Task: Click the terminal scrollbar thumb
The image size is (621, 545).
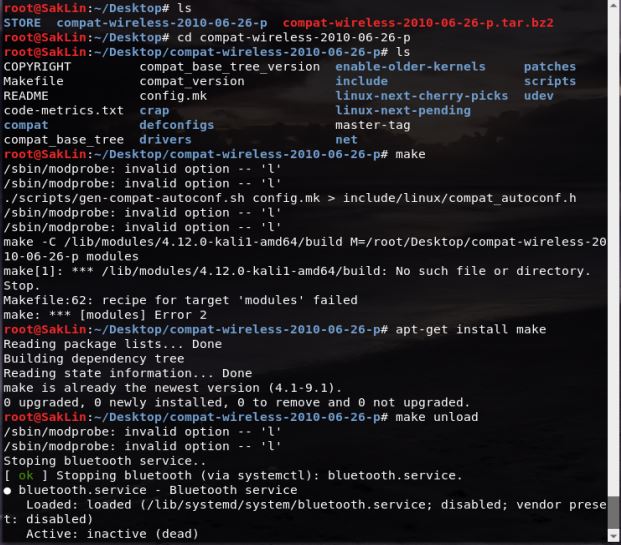Action: tap(614, 513)
